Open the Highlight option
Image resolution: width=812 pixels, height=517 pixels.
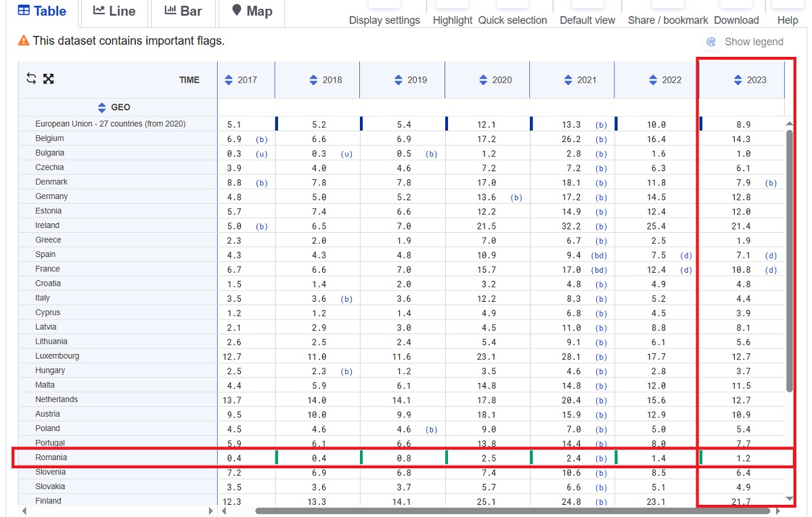(452, 20)
